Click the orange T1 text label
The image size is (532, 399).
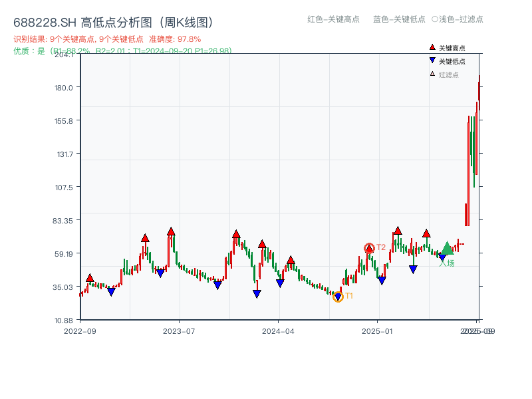point(349,296)
